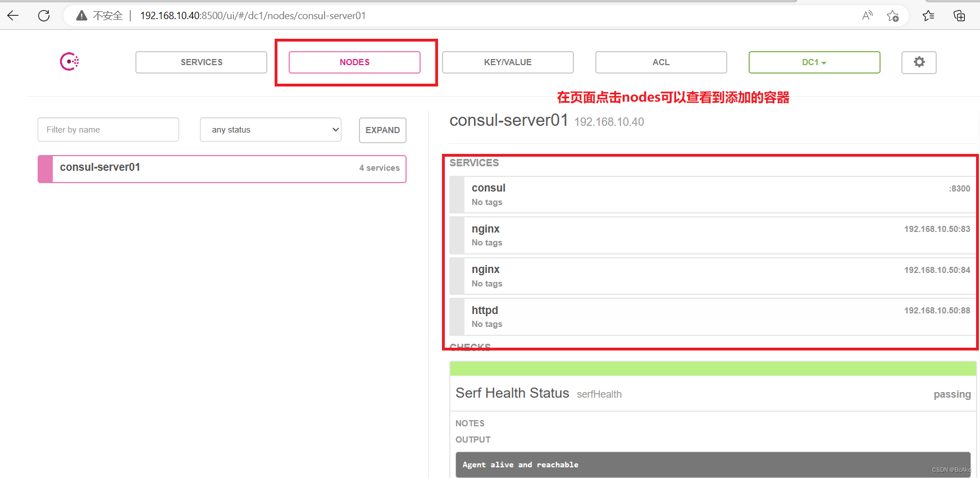This screenshot has width=980, height=478.
Task: Click the browser URL address text
Action: (x=253, y=16)
